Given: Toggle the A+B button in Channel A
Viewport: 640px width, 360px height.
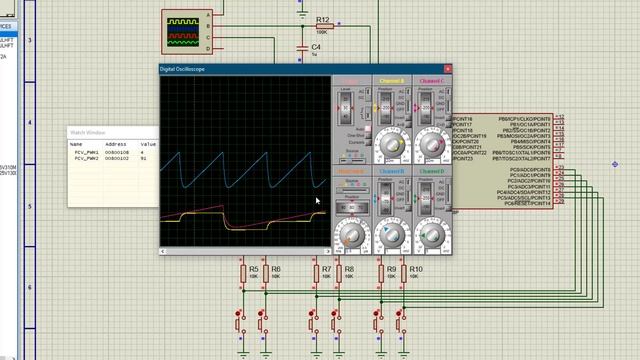Looking at the screenshot, I should pyautogui.click(x=408, y=124).
